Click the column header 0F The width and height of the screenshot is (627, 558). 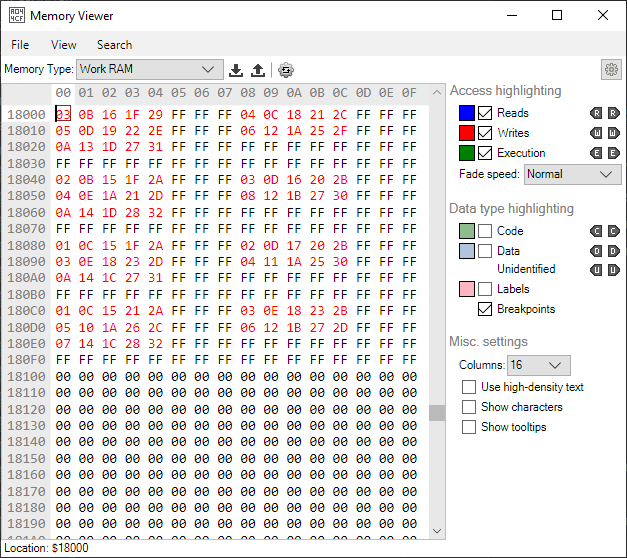(409, 93)
